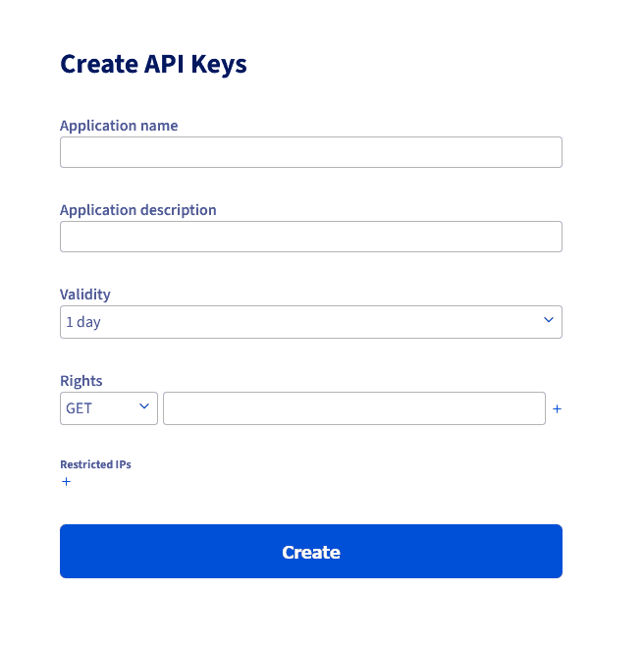Screen dimensions: 644x646
Task: Click the right end of the Application description field
Action: tap(545, 237)
